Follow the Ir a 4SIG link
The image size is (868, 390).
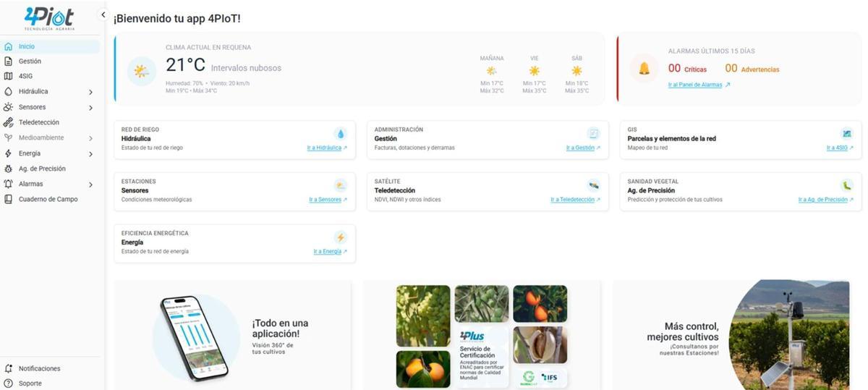[x=840, y=148]
